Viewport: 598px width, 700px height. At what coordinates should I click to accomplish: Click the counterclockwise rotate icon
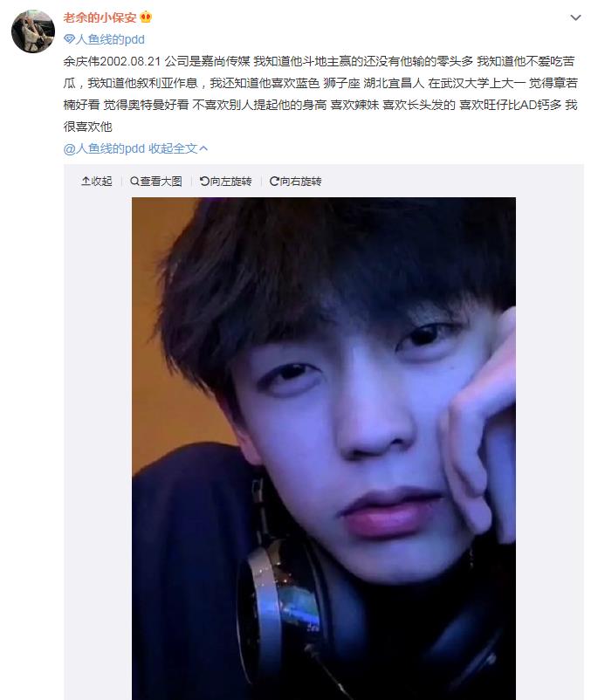(x=204, y=181)
